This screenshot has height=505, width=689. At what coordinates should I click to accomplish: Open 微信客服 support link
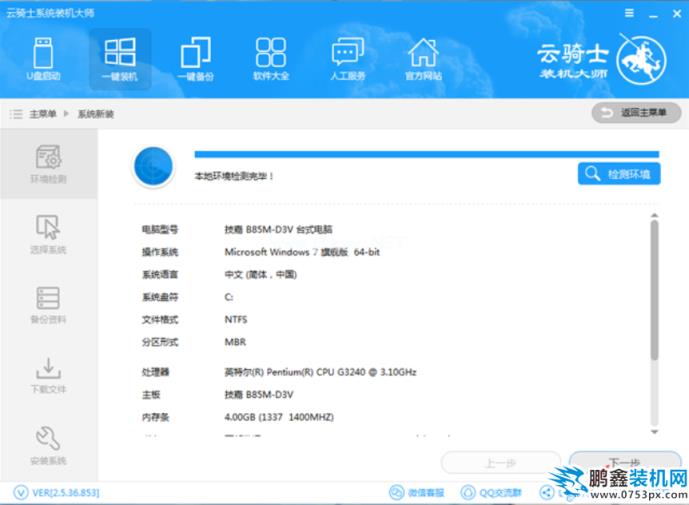[417, 493]
